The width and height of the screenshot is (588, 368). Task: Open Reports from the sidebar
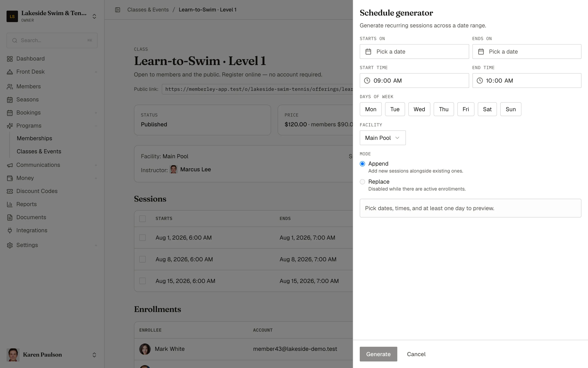point(27,204)
